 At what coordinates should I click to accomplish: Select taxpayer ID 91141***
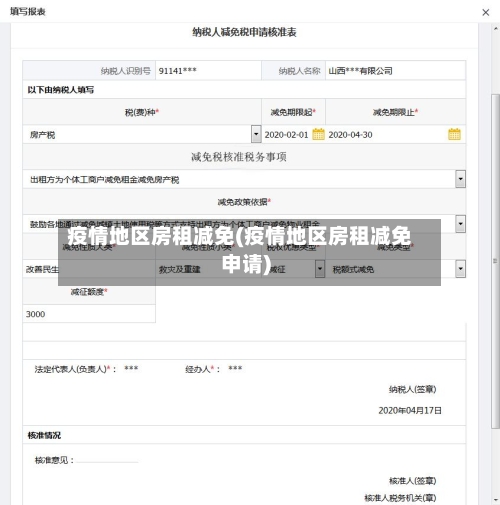[178, 71]
